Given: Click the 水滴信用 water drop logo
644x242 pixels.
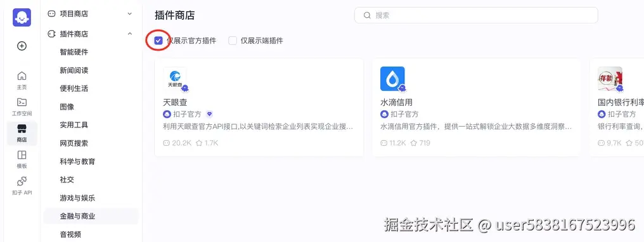Looking at the screenshot, I should [x=392, y=79].
